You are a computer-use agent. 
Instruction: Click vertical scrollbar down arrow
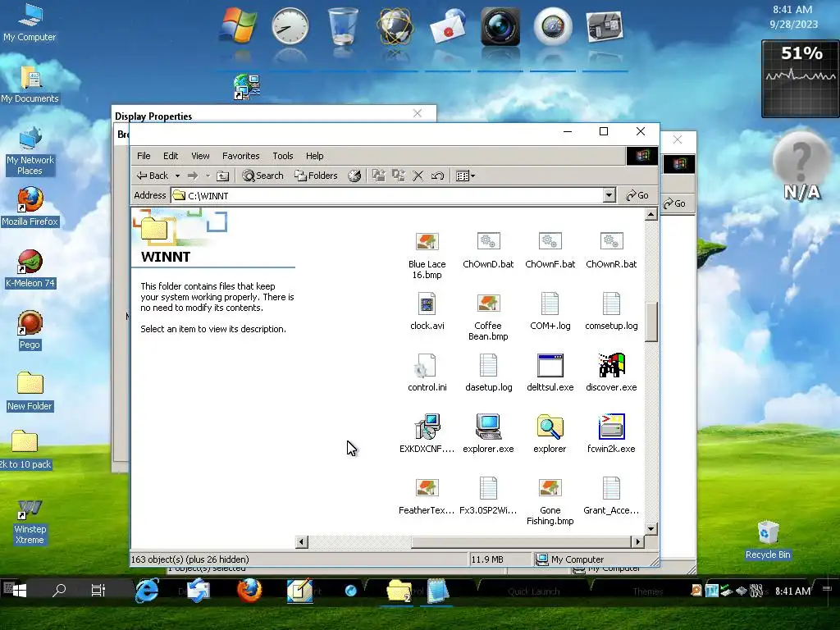[x=651, y=529]
